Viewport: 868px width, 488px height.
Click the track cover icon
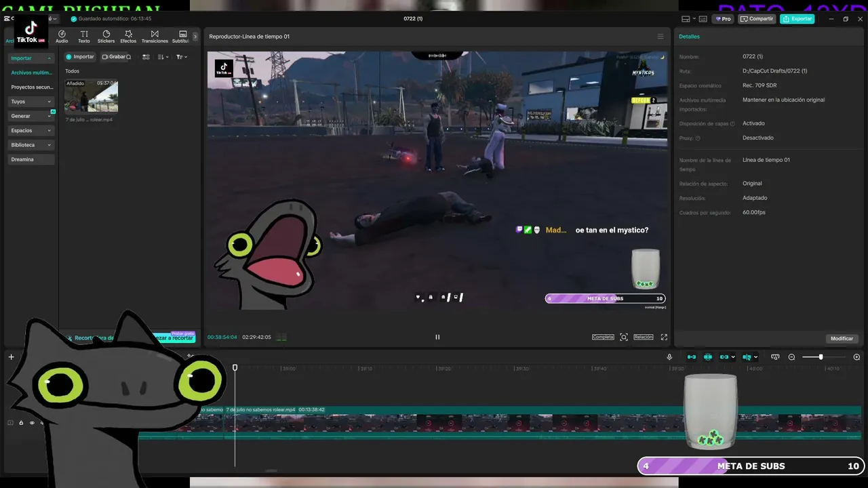click(x=10, y=423)
